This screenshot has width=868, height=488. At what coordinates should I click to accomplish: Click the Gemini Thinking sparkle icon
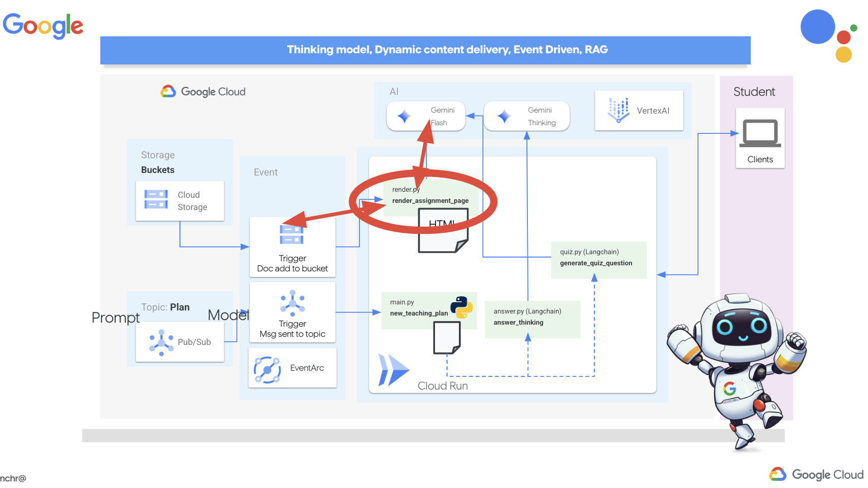click(x=504, y=117)
